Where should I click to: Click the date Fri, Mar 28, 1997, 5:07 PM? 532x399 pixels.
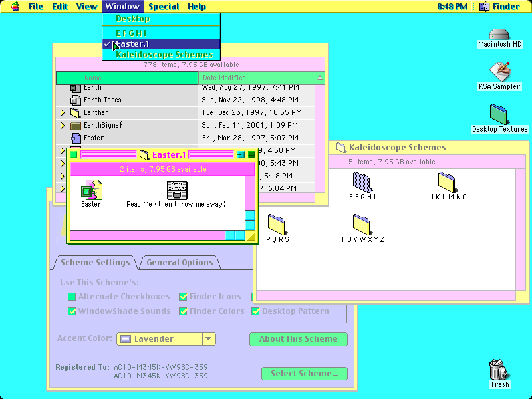pos(250,138)
